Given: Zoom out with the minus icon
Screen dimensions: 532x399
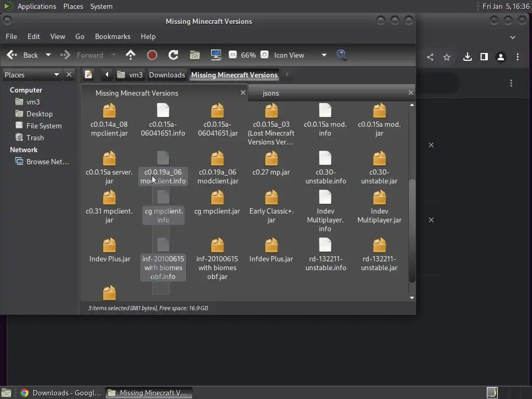Looking at the screenshot, I should click(x=232, y=55).
